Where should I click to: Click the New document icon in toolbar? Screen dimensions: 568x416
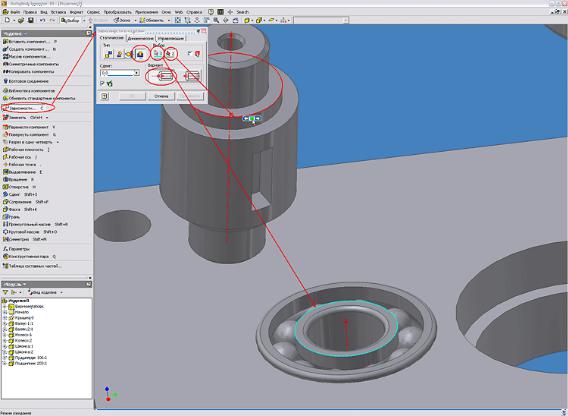point(7,20)
